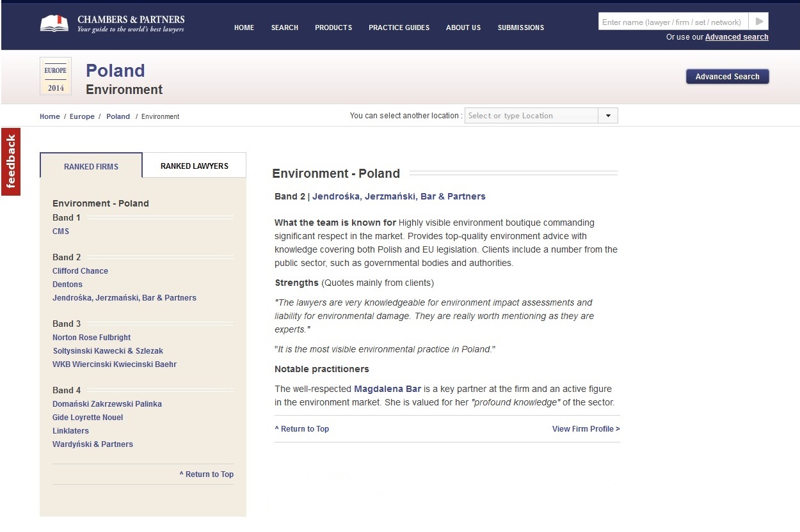Image resolution: width=800 pixels, height=532 pixels.
Task: Open the Linklaters firm link
Action: (x=70, y=431)
